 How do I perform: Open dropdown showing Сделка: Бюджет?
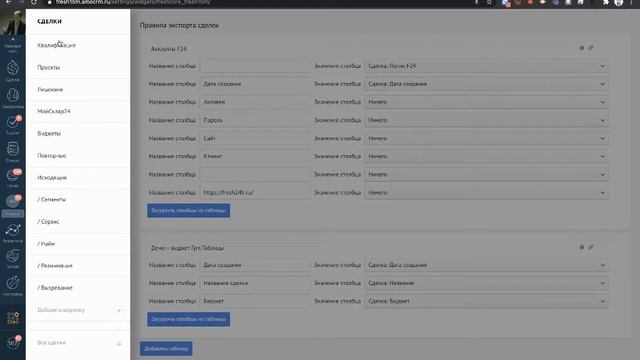[x=487, y=301]
